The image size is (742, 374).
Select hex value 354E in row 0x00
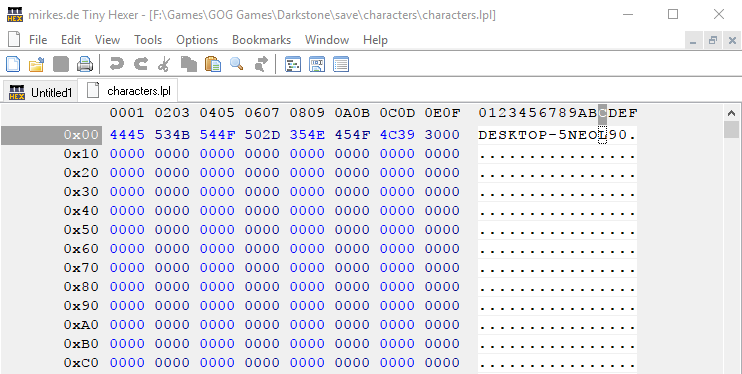[x=307, y=135]
